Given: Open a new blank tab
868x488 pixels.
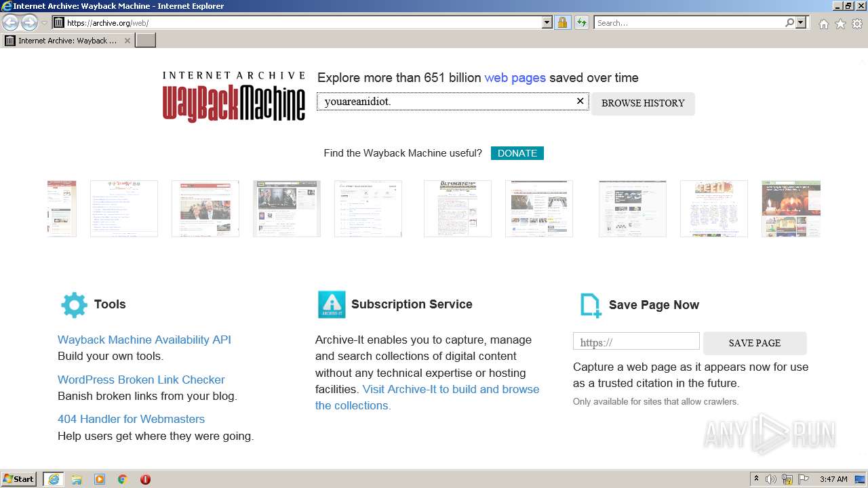Looking at the screenshot, I should point(146,41).
